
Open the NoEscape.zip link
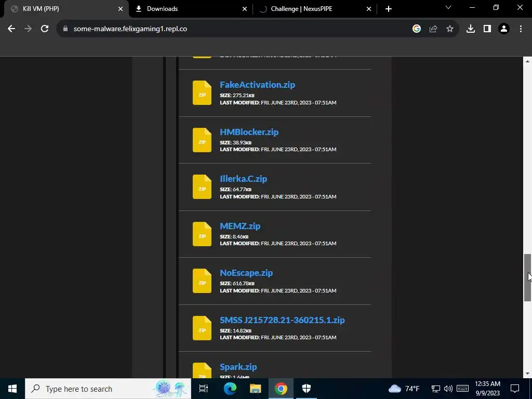[x=246, y=272]
